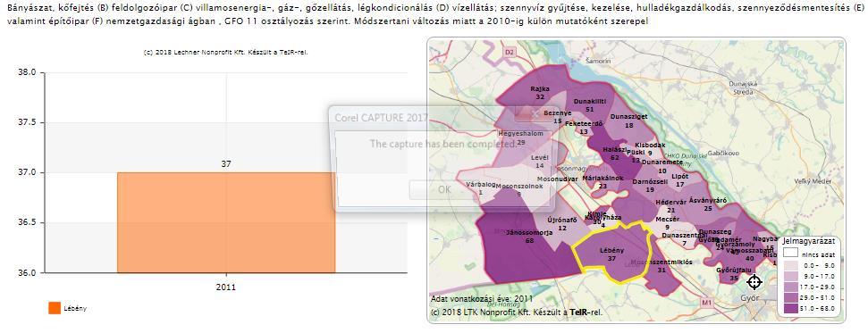Screen dimensions: 868x333
Task: Click 'Adat vonatkozási éve: 2011' text
Action: pos(482,299)
